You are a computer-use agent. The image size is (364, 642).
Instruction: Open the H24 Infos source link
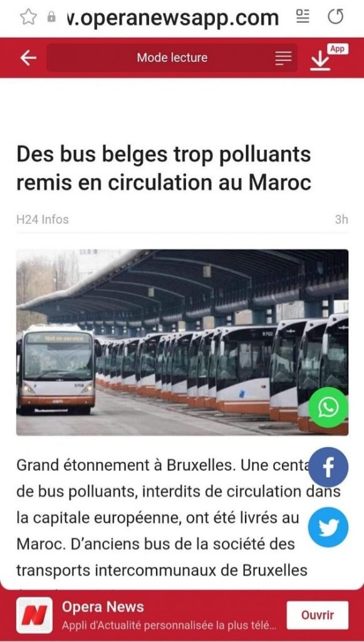(x=43, y=219)
